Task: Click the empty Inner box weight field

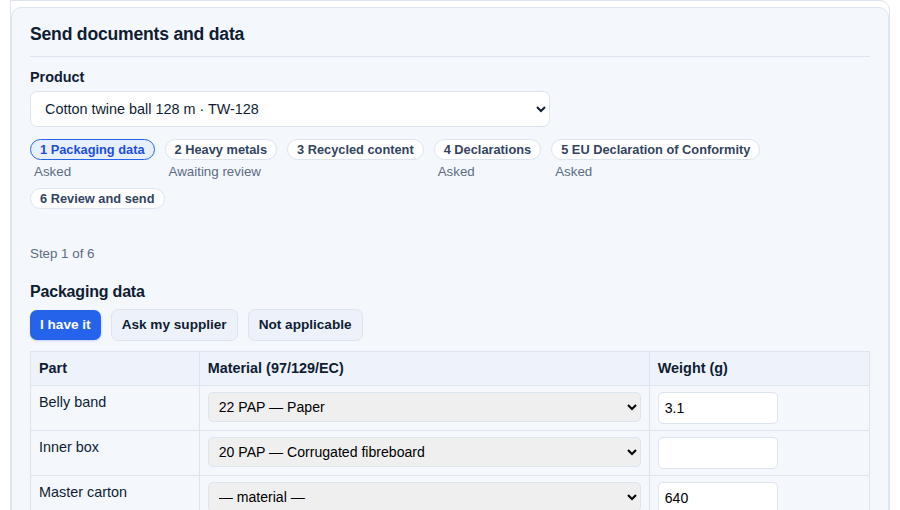Action: [x=717, y=453]
